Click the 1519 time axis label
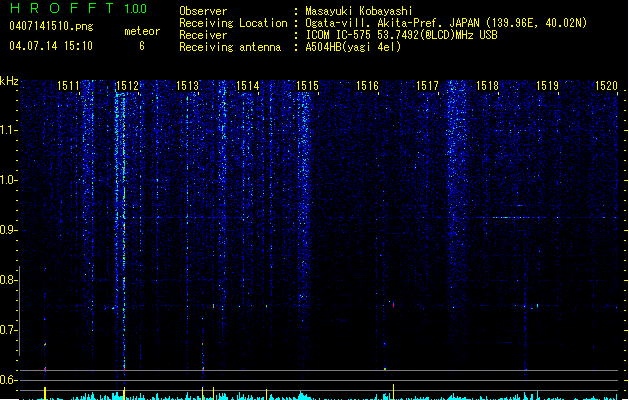The width and height of the screenshot is (629, 400). pyautogui.click(x=548, y=86)
